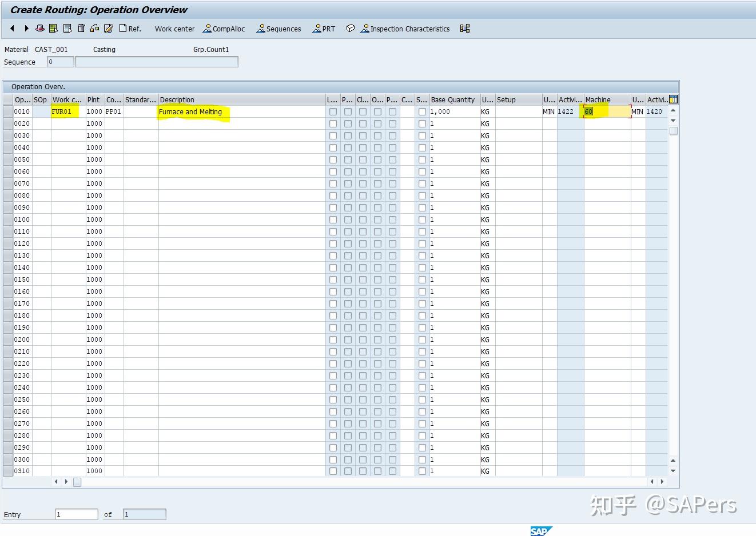The image size is (756, 536).
Task: Tick the settlement checkbox next to Base Quantity 1,000
Action: point(422,111)
